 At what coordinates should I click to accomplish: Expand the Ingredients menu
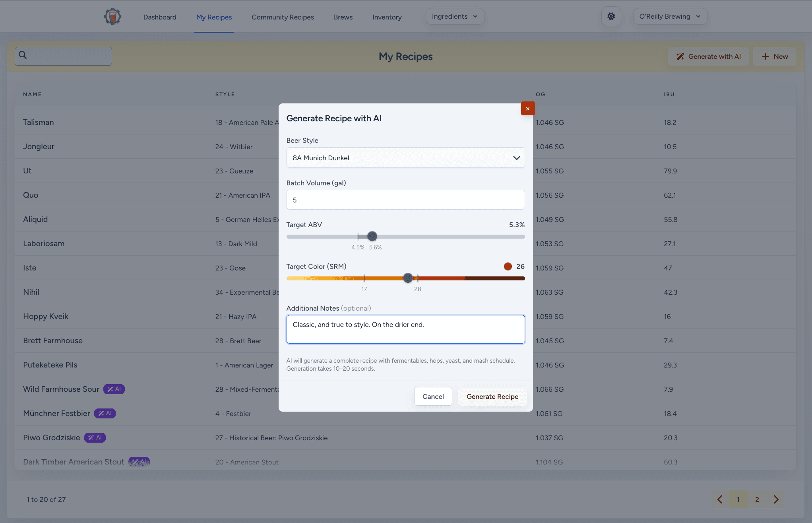pyautogui.click(x=455, y=17)
